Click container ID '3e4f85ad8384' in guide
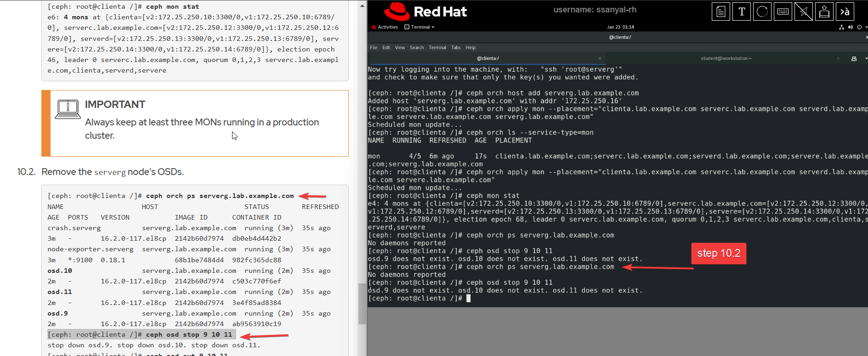Viewport: 868px width, 356px height. [x=257, y=303]
